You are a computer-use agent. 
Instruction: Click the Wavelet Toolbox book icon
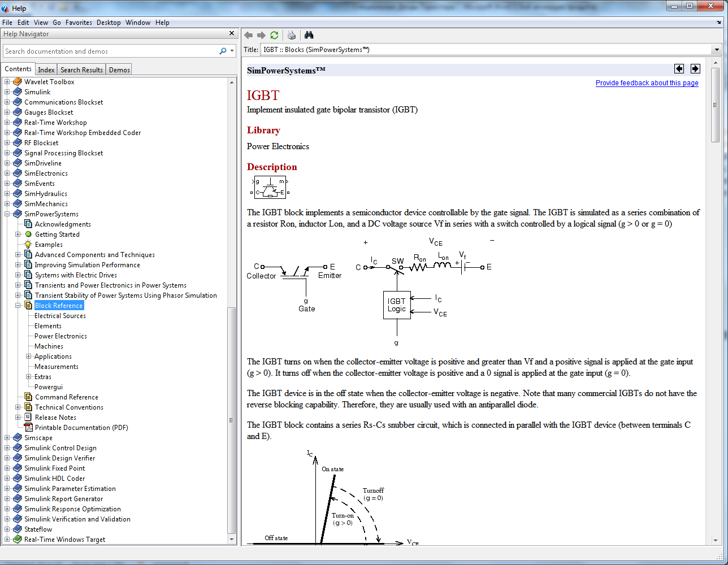(x=18, y=82)
